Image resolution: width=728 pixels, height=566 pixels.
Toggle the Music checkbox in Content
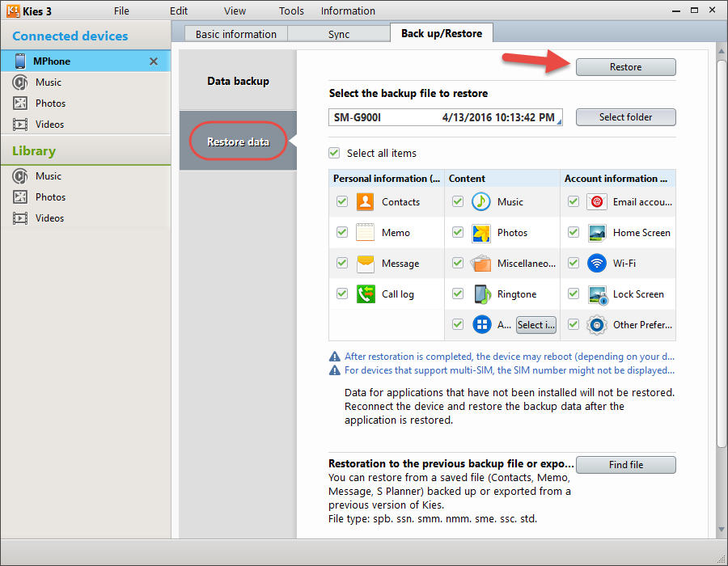tap(458, 201)
